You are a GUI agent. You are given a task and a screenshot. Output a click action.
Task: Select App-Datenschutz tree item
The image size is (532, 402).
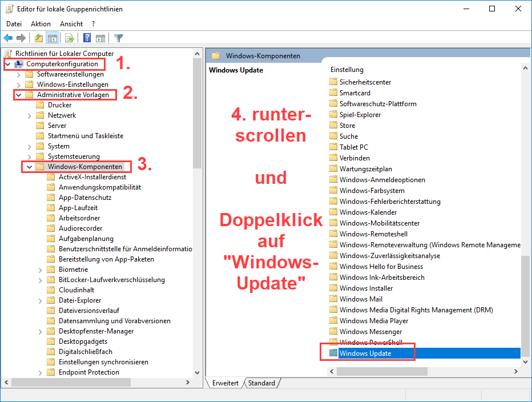(85, 197)
